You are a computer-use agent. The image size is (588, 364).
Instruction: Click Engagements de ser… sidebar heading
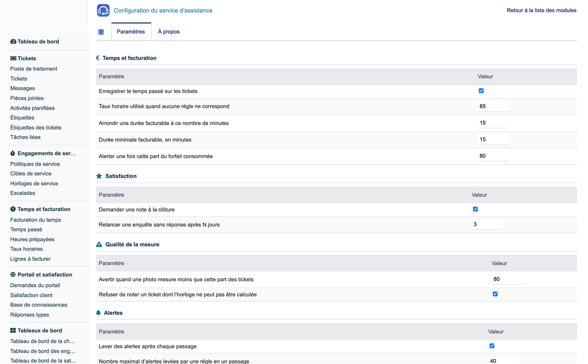pos(47,153)
